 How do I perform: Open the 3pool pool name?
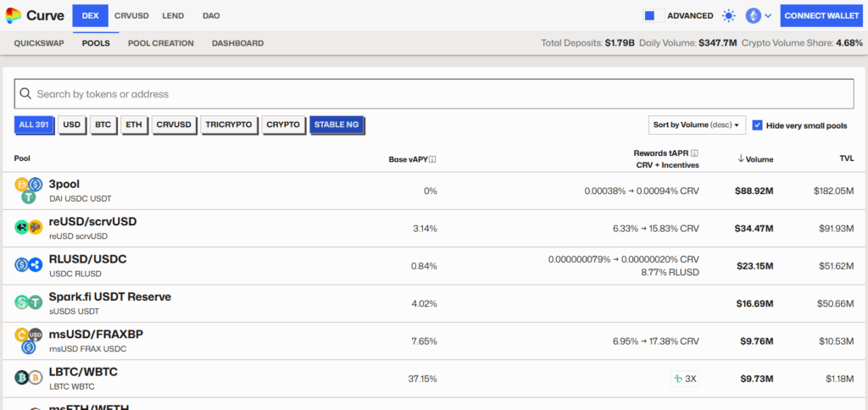[64, 185]
